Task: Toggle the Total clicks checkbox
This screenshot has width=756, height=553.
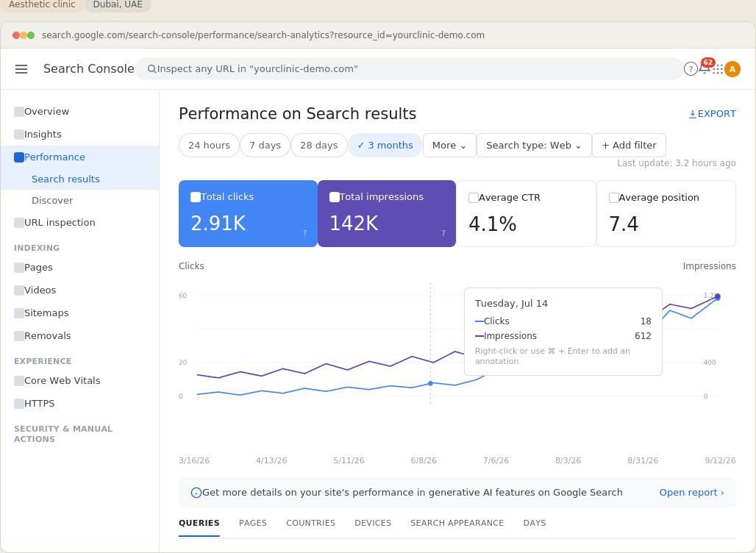Action: (x=196, y=197)
